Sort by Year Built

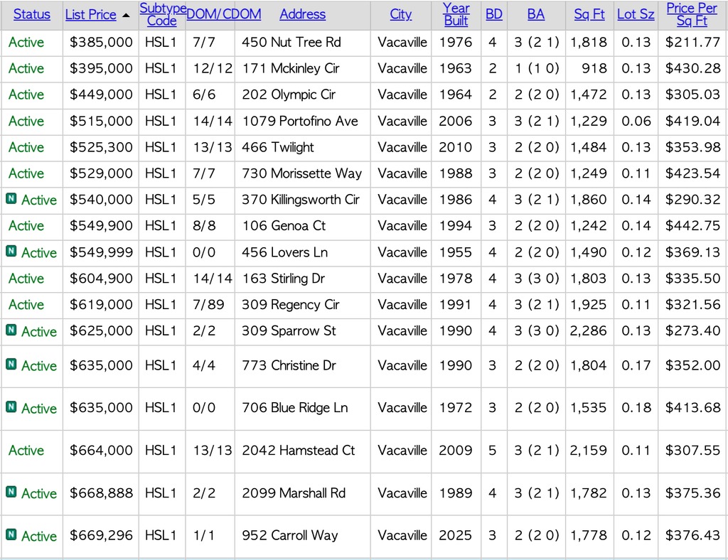pos(456,14)
